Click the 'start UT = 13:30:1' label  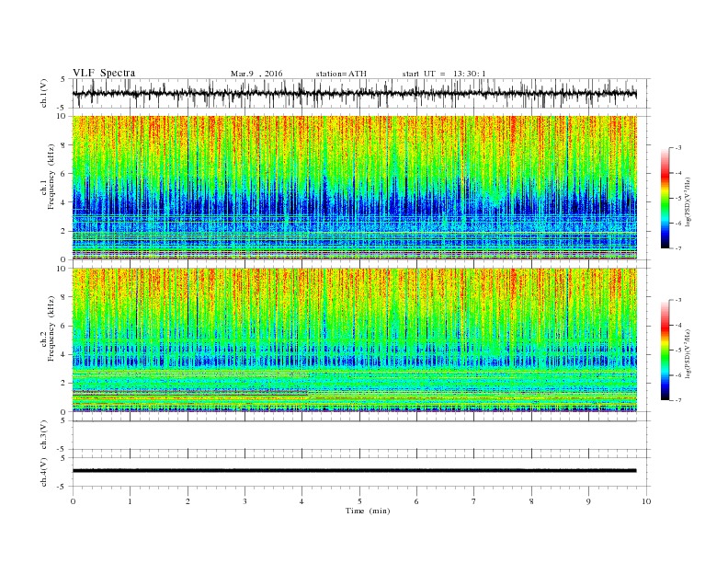pos(444,74)
